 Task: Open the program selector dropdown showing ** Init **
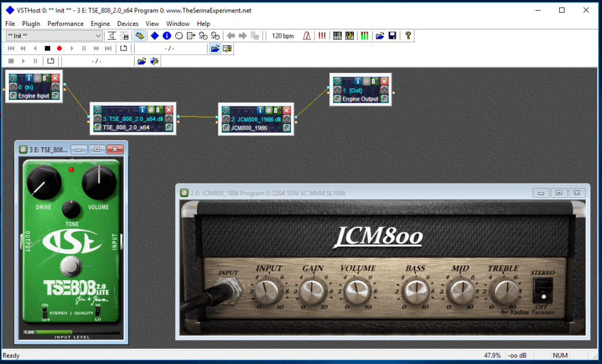[x=54, y=36]
